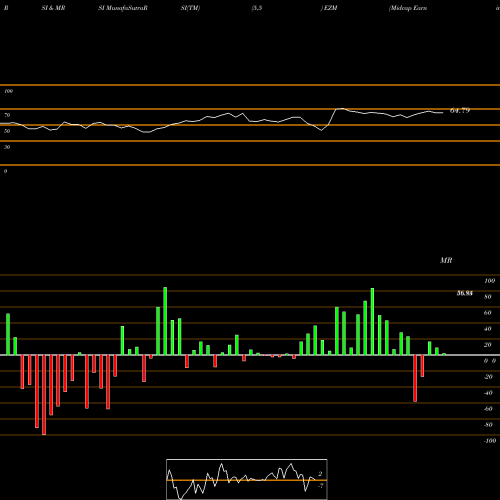The width and height of the screenshot is (500, 500).
Task: Click the "(5,5" parameter text in header
Action: (x=257, y=8)
